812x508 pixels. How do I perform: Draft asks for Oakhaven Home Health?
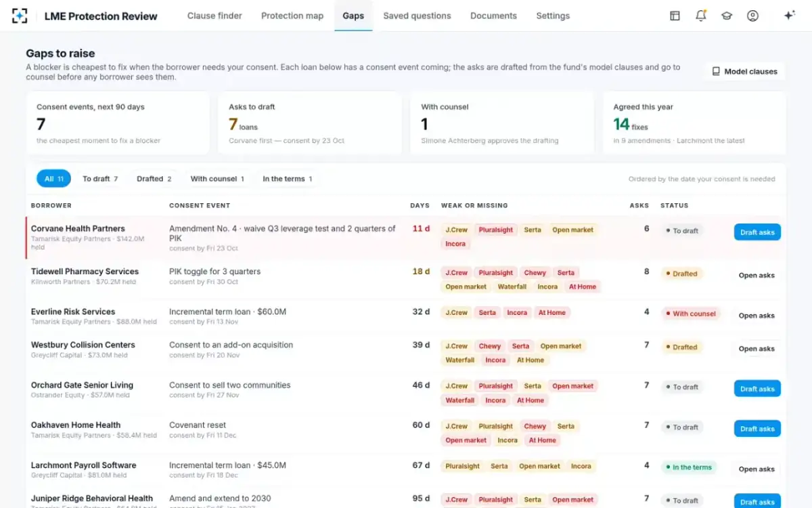point(757,429)
